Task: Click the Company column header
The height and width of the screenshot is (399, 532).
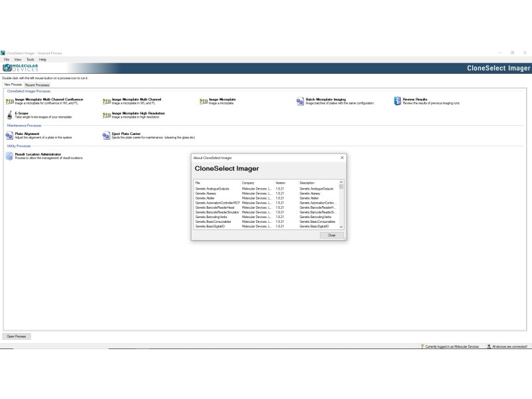Action: [x=257, y=182]
